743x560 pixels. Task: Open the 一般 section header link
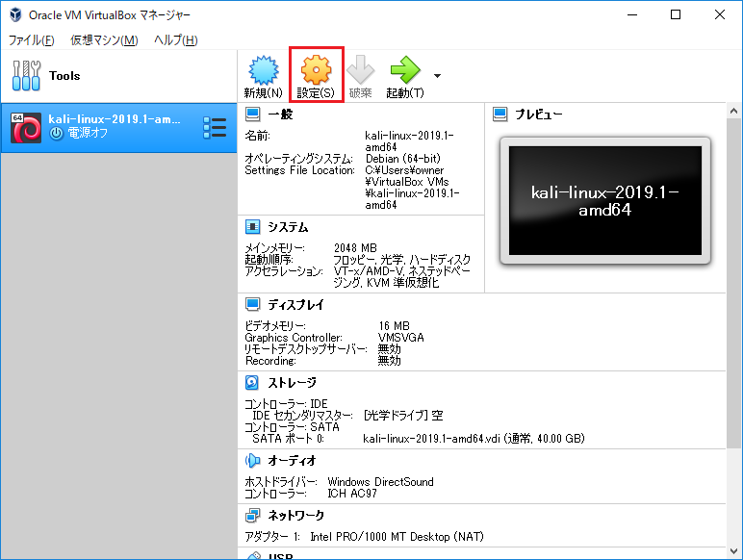point(280,115)
